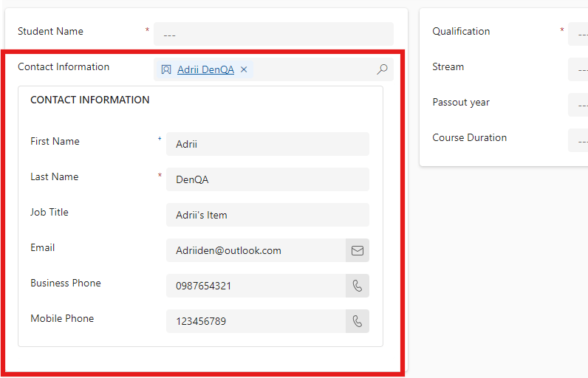The height and width of the screenshot is (378, 588).
Task: Click the Qualification field
Action: [x=578, y=34]
